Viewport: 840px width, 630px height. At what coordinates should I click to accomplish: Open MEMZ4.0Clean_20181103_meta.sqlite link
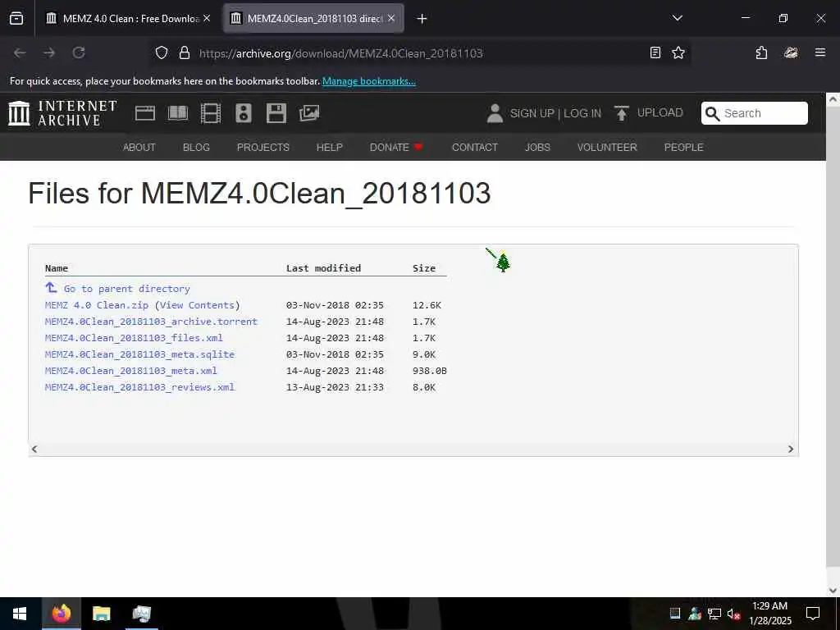point(139,354)
